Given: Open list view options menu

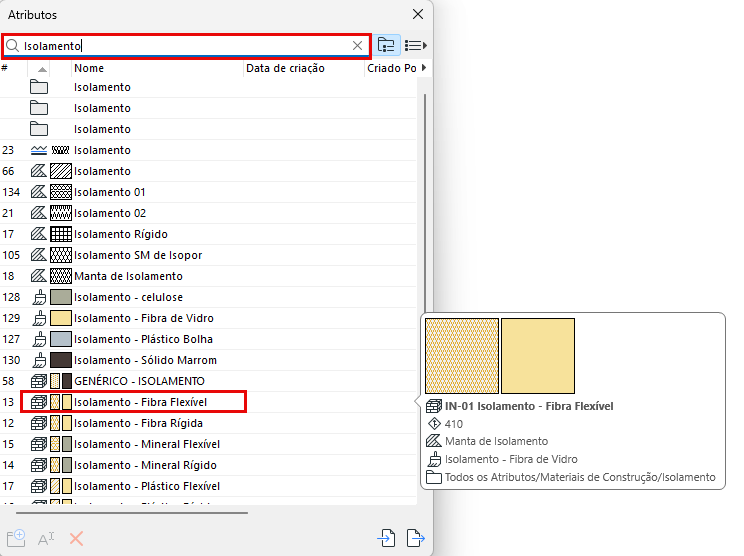Looking at the screenshot, I should click(x=416, y=46).
